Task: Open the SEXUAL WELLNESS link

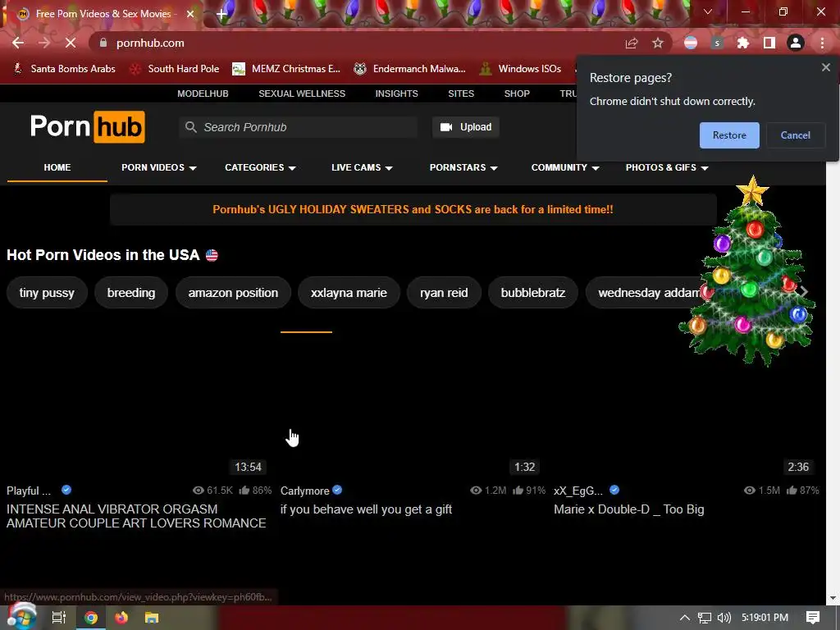Action: point(302,94)
